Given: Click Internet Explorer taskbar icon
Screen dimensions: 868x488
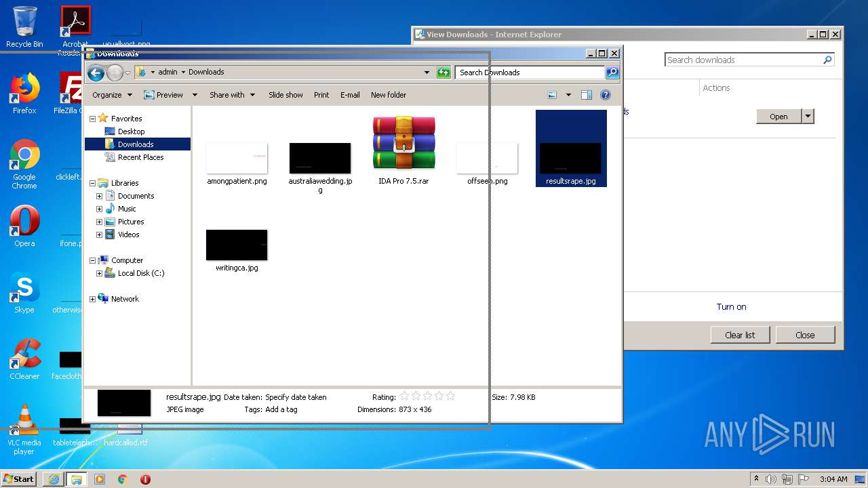Looking at the screenshot, I should pos(53,479).
